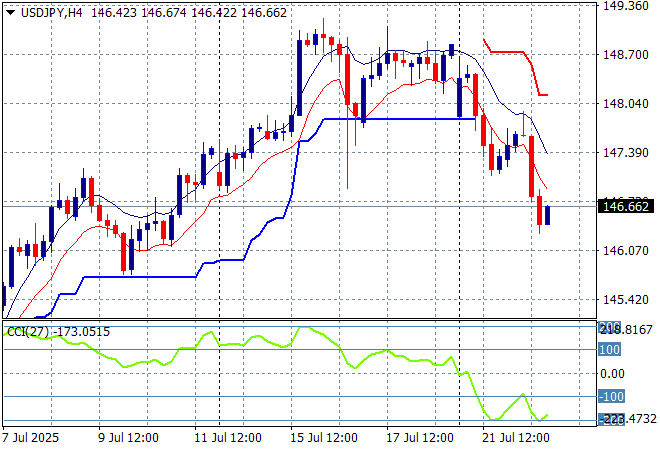Viewport: 660px width, 450px height.
Task: Click the CCI -100 level label
Action: click(611, 397)
